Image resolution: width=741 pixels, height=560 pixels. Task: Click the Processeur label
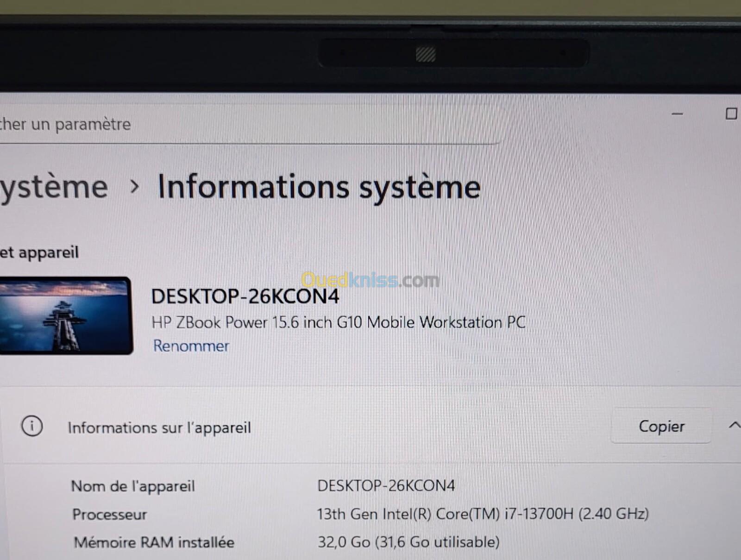pyautogui.click(x=109, y=514)
